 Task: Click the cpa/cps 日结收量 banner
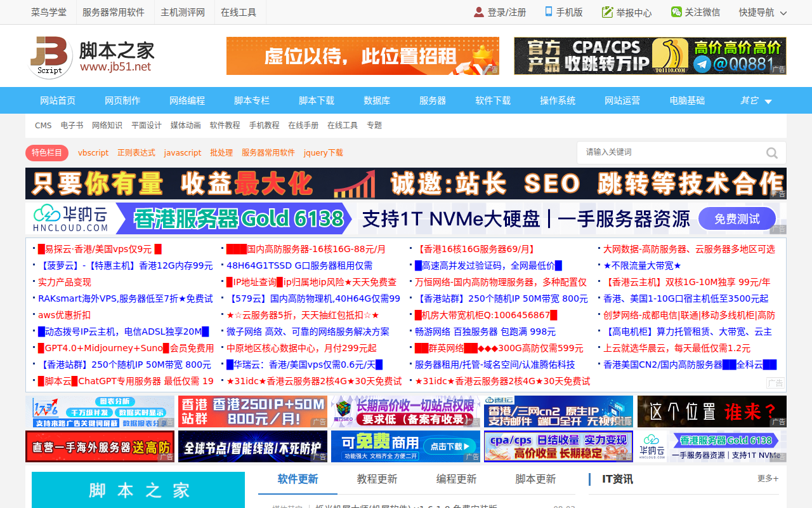[x=558, y=446]
